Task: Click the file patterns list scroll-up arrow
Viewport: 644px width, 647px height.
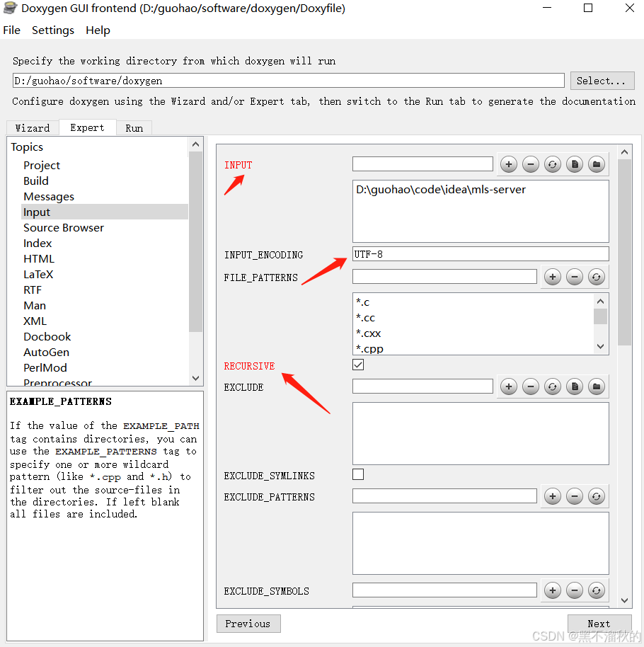Action: 601,302
